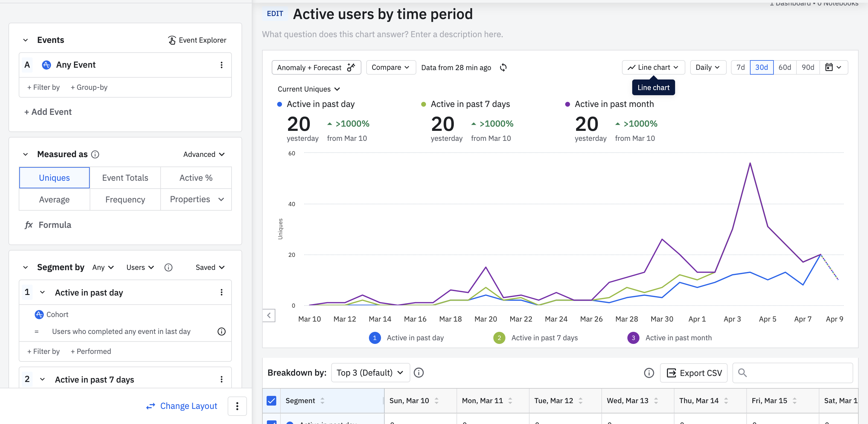Click the Add Event link
Viewport: 868px width, 424px height.
(48, 112)
